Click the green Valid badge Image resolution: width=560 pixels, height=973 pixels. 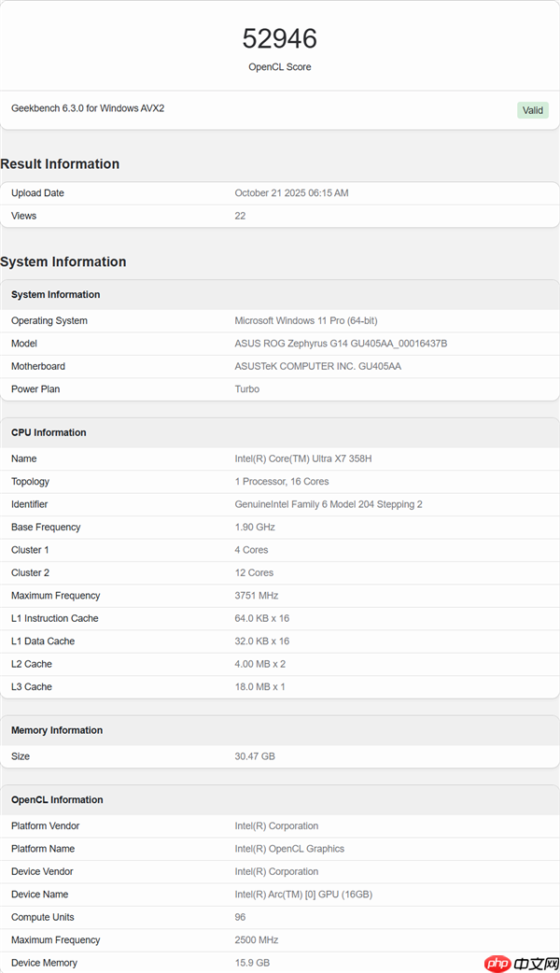coord(532,110)
